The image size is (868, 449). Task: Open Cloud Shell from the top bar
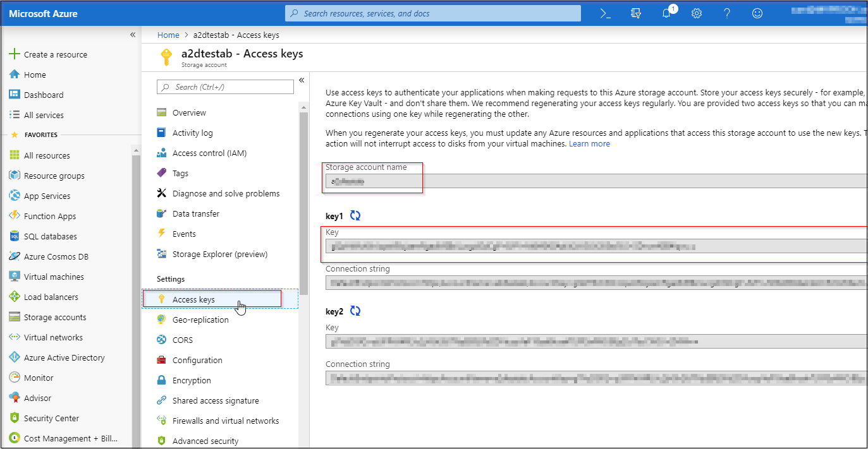[x=605, y=13]
